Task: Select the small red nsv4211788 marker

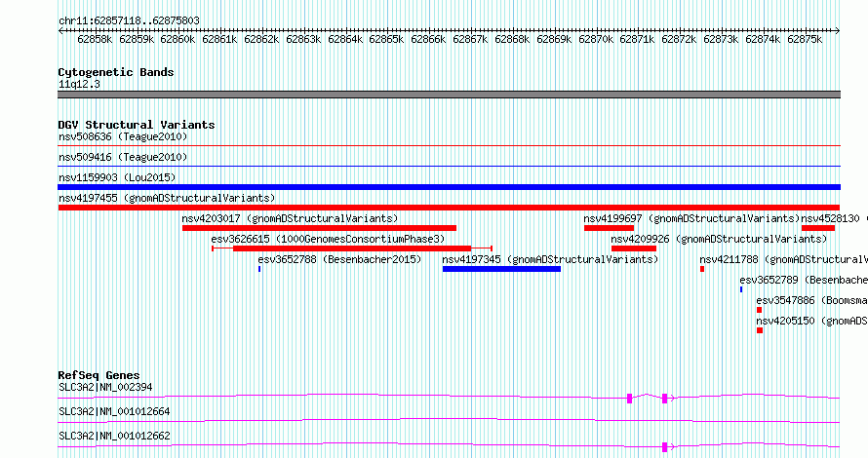Action: 702,269
